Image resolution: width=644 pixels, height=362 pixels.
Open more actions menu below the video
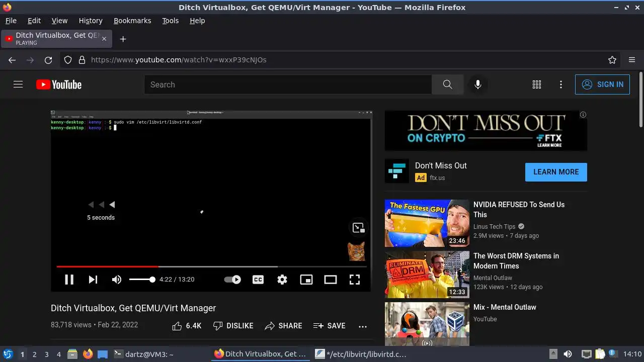coord(363,326)
